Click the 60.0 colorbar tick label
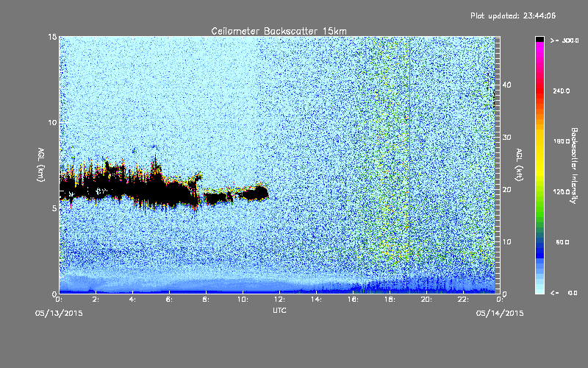The image size is (588, 368). pyautogui.click(x=562, y=242)
